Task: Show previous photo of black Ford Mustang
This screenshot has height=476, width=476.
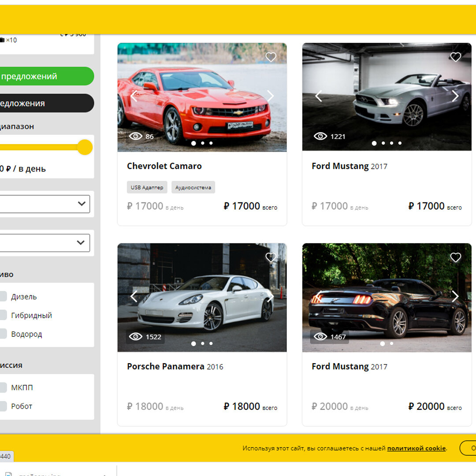Action: tap(318, 296)
